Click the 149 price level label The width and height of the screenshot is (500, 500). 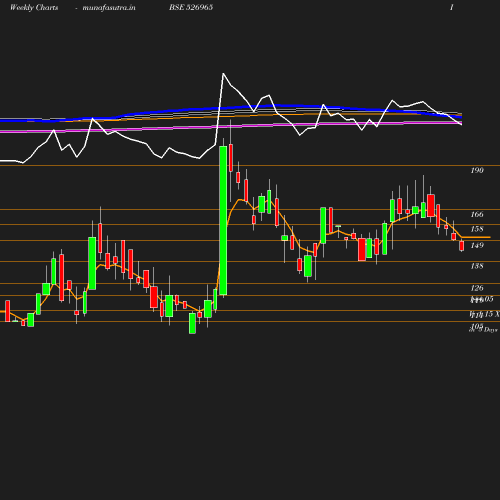(x=477, y=245)
